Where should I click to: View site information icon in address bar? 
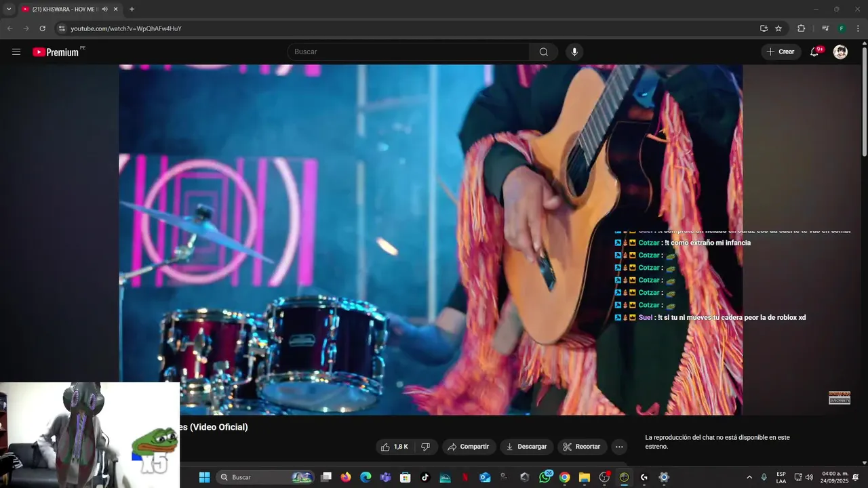(x=61, y=28)
